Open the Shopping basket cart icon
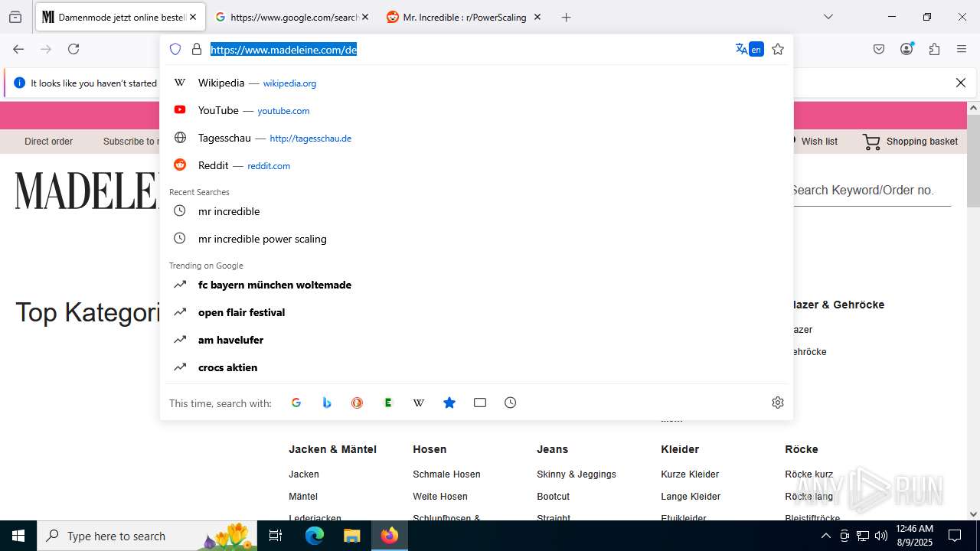The height and width of the screenshot is (551, 980). [871, 142]
